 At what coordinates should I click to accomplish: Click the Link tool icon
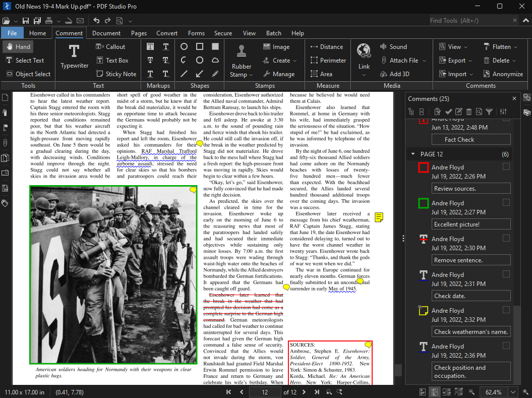pyautogui.click(x=364, y=50)
